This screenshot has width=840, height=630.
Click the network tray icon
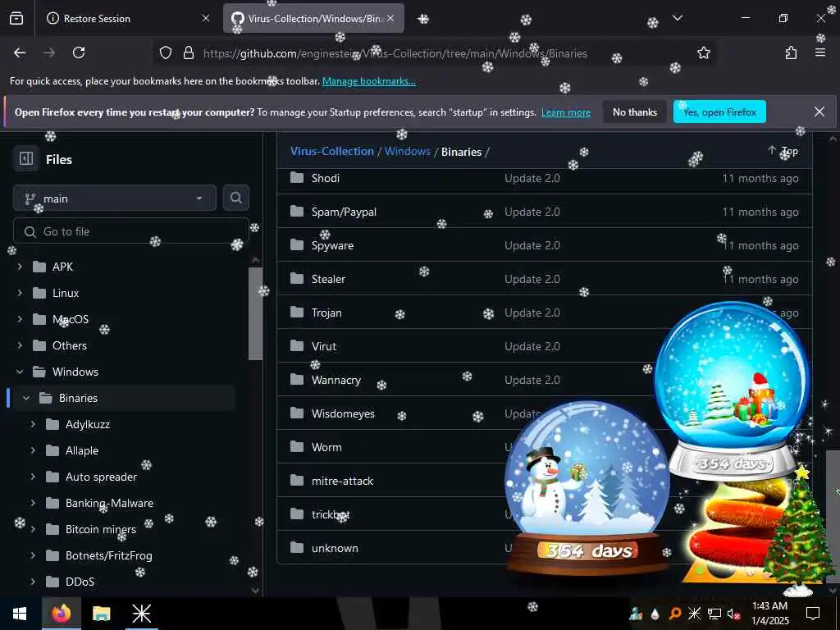tap(714, 614)
